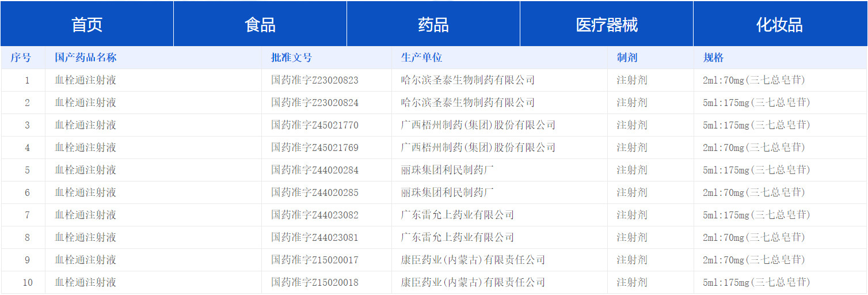The image size is (868, 295).
Task: Select approval number 国药准字Z44020284
Action: (315, 170)
